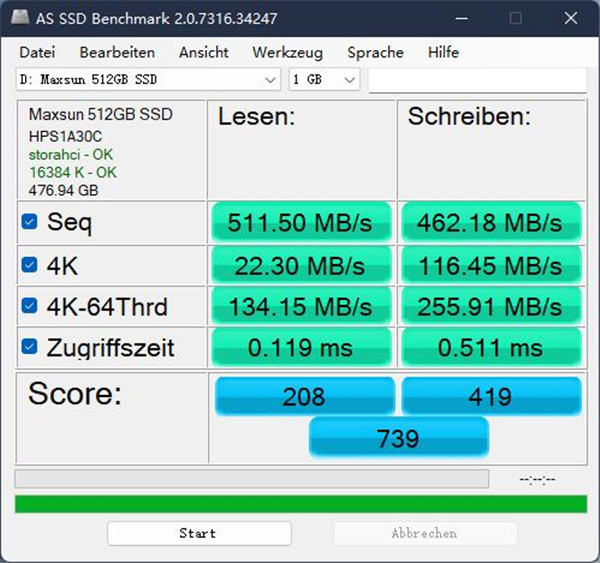Toggle the Zugriffszeit checkbox
Viewport: 600px width, 563px height.
point(30,348)
